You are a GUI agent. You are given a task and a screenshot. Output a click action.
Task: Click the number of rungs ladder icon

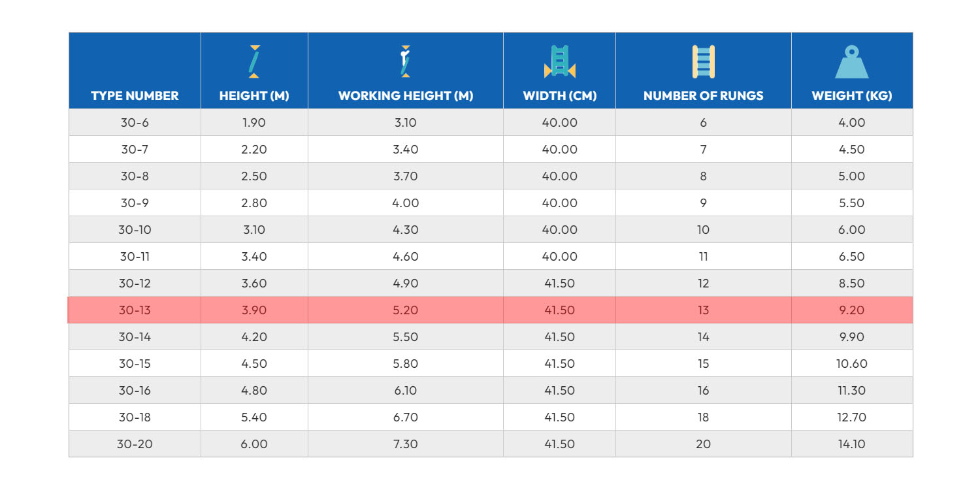703,62
